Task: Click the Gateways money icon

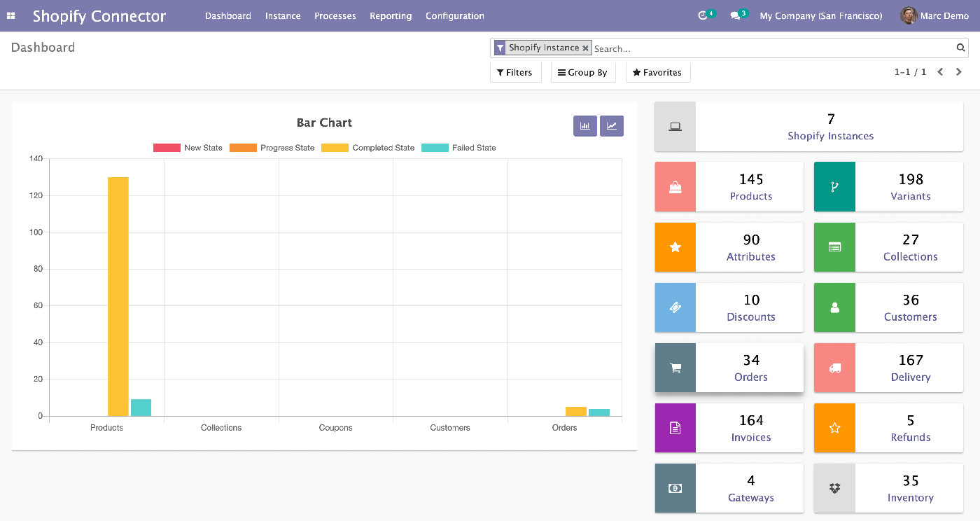Action: pyautogui.click(x=675, y=488)
